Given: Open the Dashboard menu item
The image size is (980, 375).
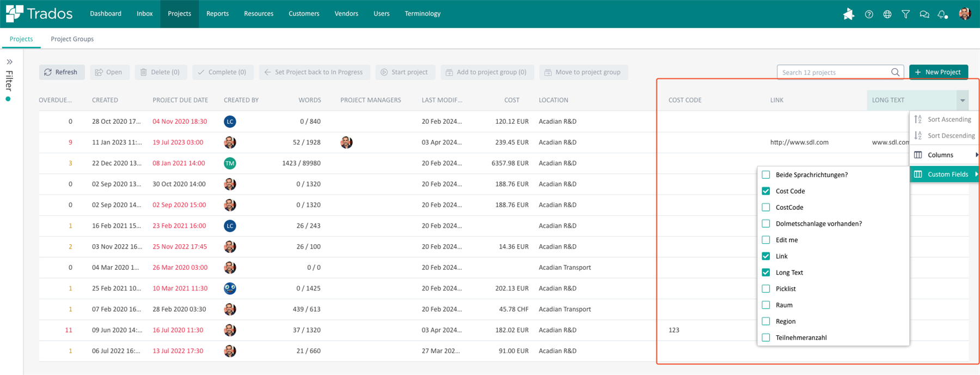Looking at the screenshot, I should point(106,14).
